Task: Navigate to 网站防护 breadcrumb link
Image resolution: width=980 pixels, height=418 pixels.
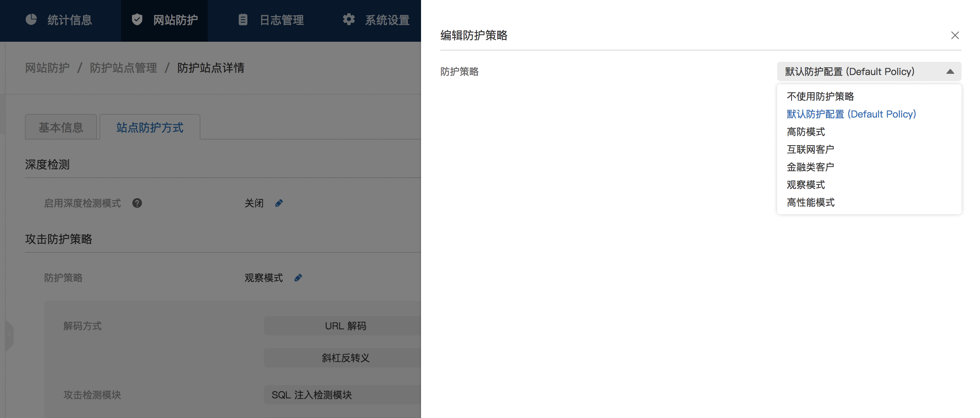Action: (x=47, y=68)
